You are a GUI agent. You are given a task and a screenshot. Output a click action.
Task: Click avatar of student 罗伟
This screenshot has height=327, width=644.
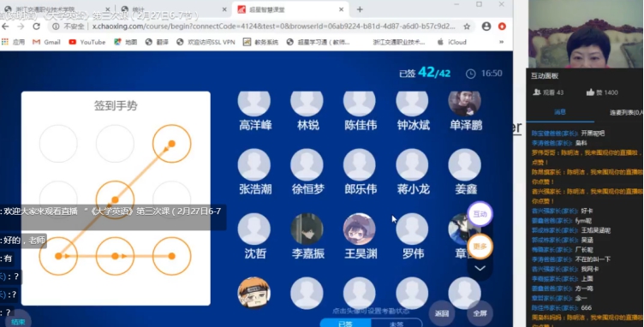(412, 229)
